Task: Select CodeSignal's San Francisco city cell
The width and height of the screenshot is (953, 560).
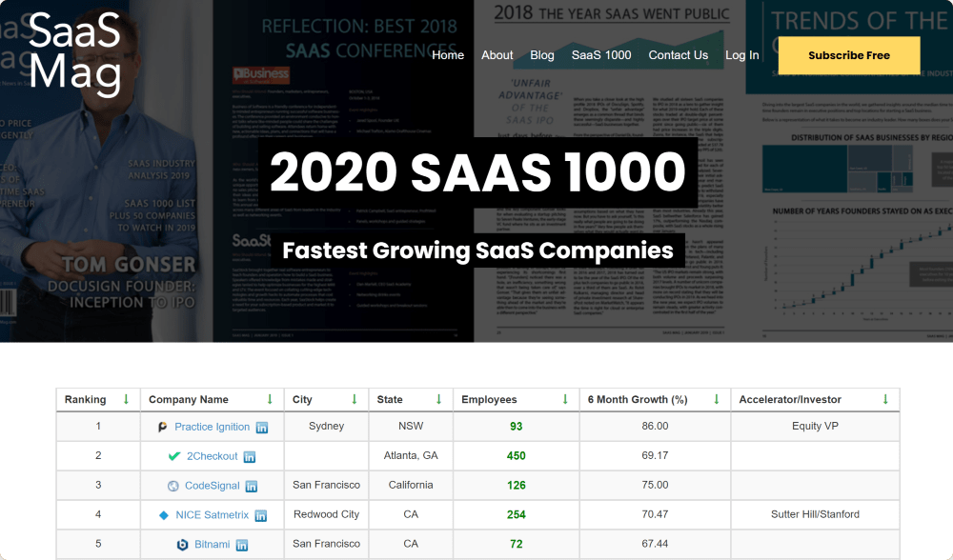Action: (x=326, y=485)
